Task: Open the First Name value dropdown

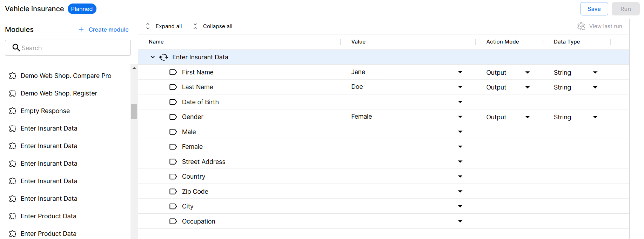Action: click(460, 72)
